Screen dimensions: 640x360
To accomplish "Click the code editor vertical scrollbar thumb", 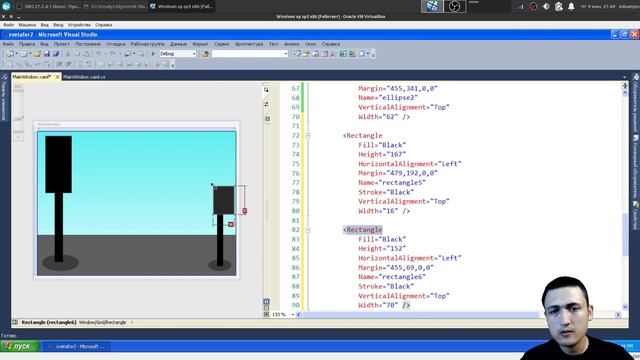I will (625, 235).
